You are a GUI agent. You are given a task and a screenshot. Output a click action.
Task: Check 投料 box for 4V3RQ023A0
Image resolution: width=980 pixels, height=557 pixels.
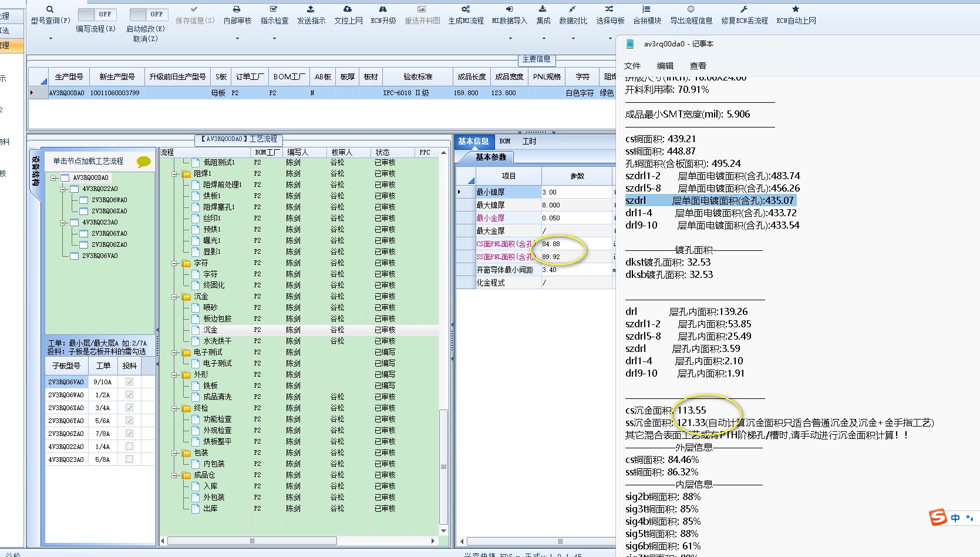[x=129, y=459]
